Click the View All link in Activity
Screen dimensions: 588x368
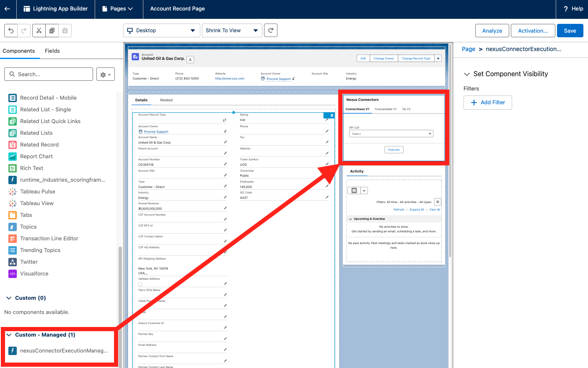pos(435,210)
